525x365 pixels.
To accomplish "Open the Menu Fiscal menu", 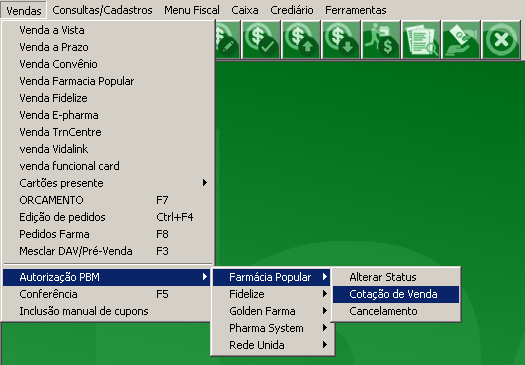I will point(192,10).
